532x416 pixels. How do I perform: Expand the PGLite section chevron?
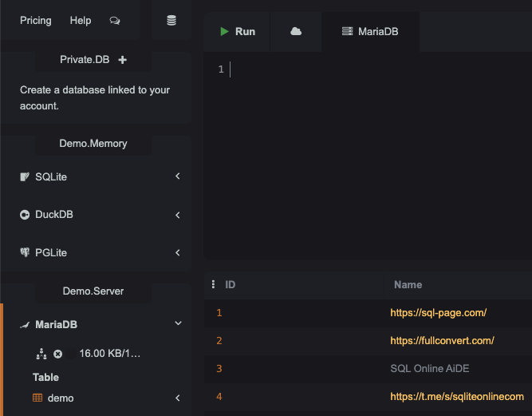click(x=178, y=252)
